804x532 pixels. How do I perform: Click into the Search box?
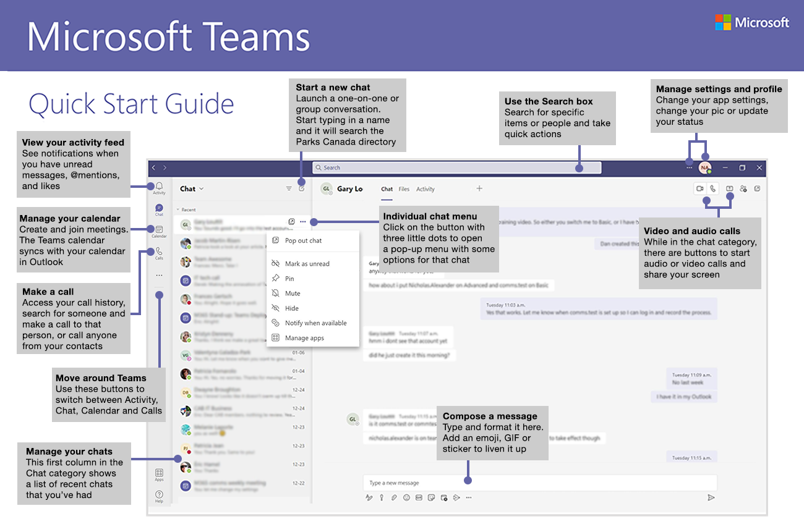point(456,167)
